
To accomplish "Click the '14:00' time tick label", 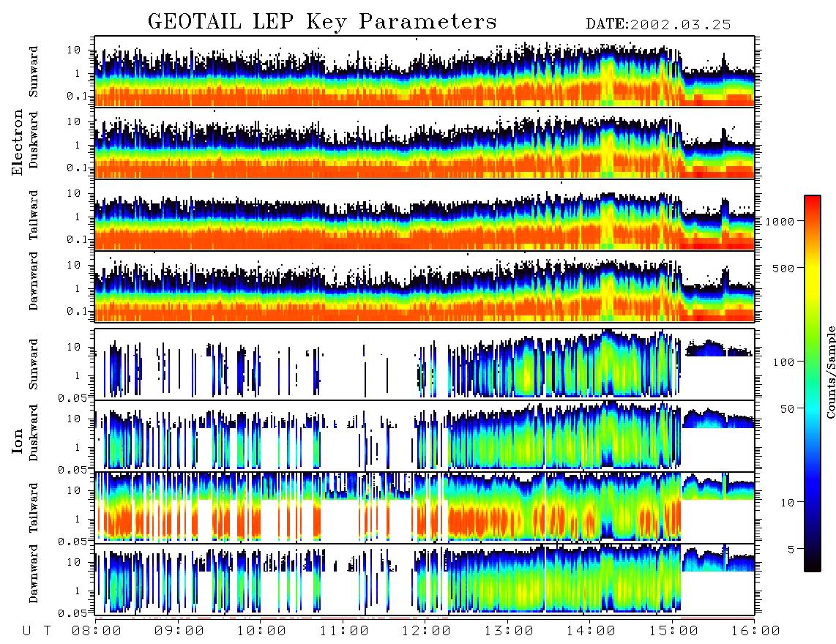I will (x=591, y=631).
